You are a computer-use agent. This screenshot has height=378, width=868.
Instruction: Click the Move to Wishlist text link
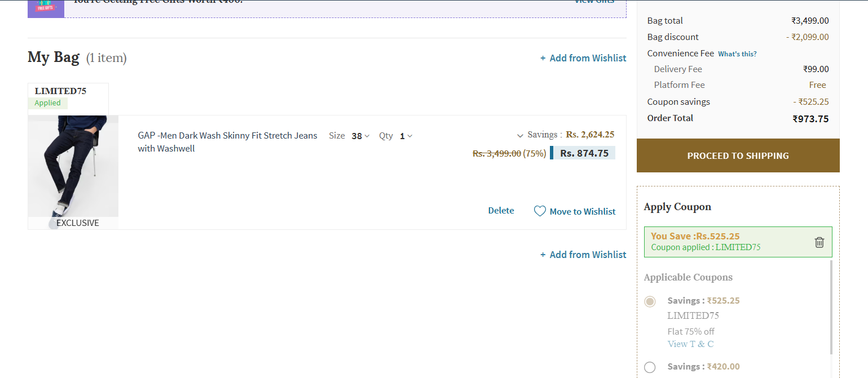(x=583, y=211)
